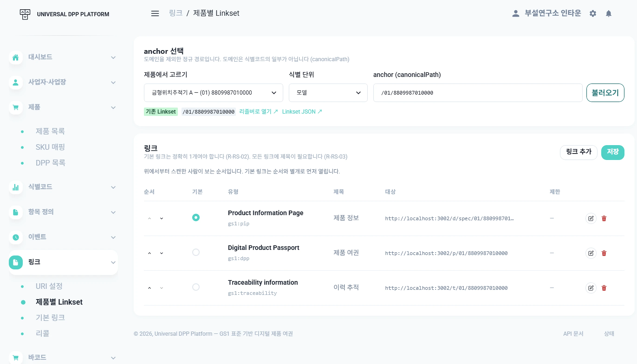
Task: Set Digital Product Passport as default link
Action: [x=196, y=252]
